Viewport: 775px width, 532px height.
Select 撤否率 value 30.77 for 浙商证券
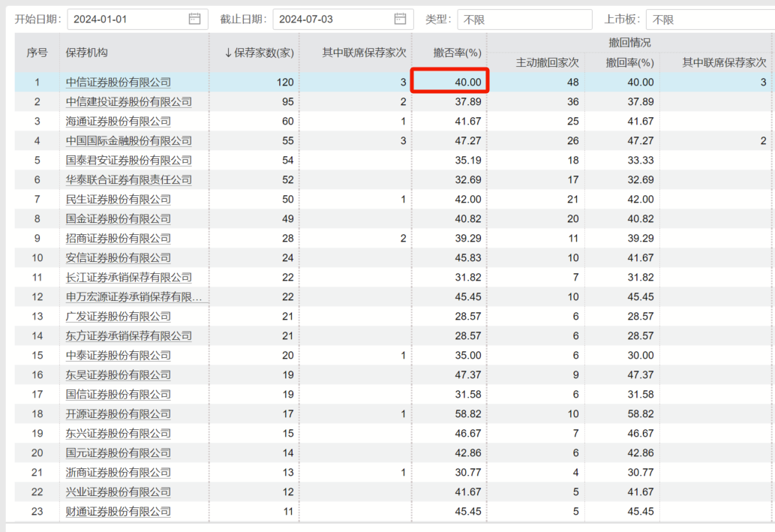pos(468,473)
